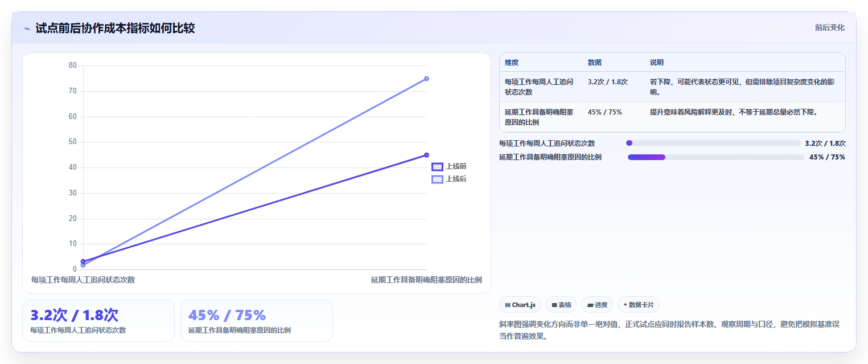Screen dimensions: 868x364
Task: Click the progress value label 3.2次 / 1.8次
Action: pos(825,143)
